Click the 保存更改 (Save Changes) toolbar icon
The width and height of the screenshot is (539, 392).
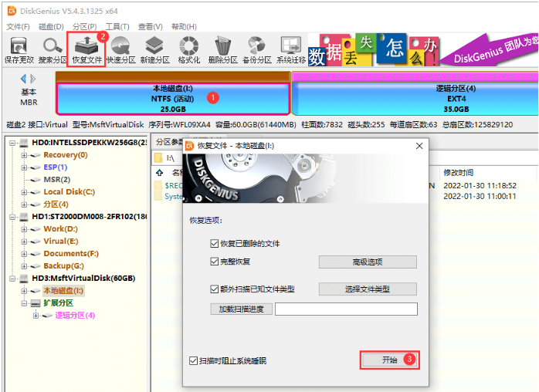17,49
